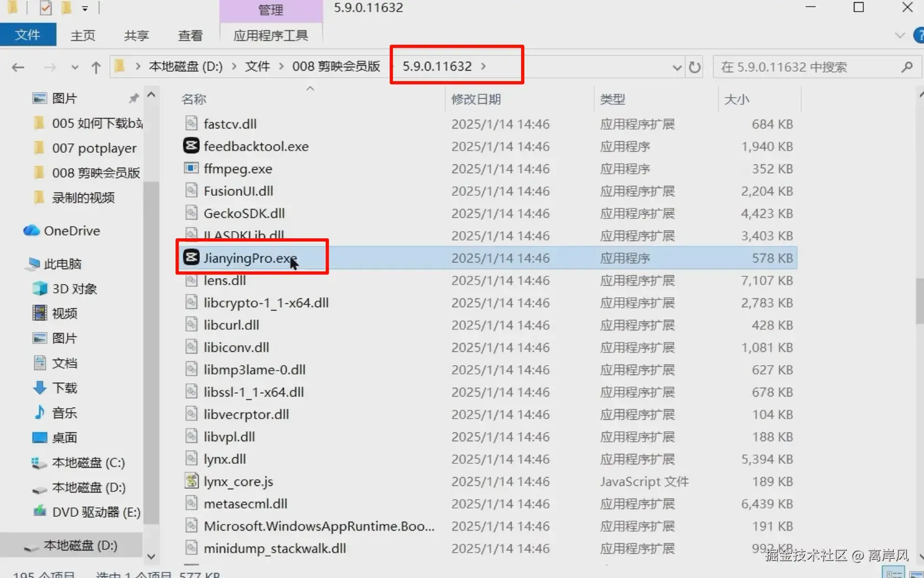The image size is (924, 578).
Task: Sort by the 修改日期 column header
Action: point(476,99)
